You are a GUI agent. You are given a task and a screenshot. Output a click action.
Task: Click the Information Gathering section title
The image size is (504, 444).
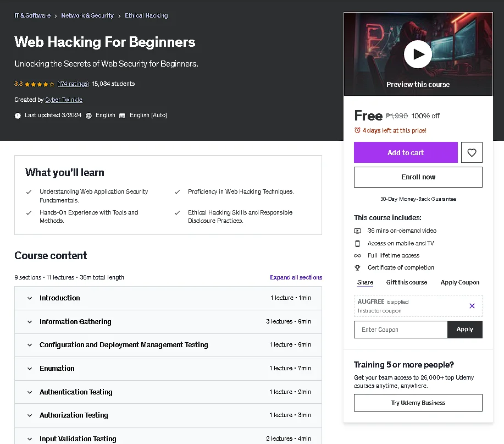pos(75,321)
